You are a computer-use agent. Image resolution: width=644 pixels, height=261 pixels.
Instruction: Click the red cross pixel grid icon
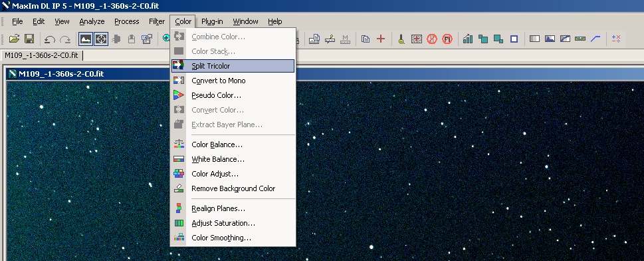pyautogui.click(x=417, y=39)
